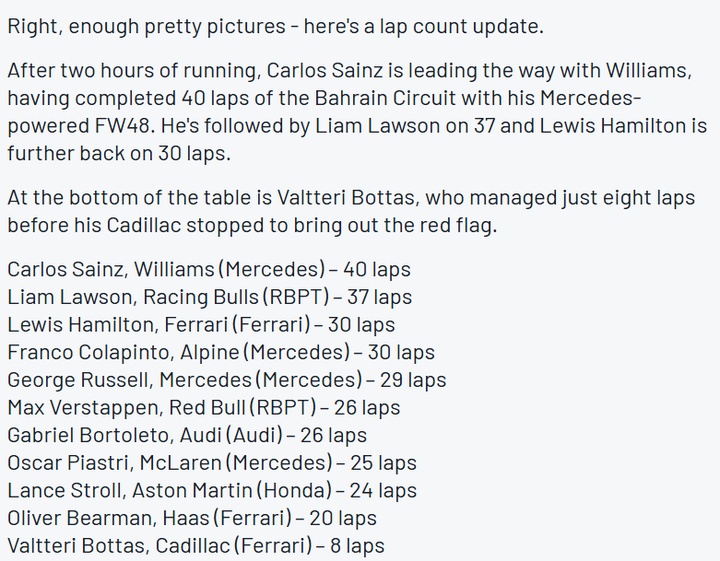The height and width of the screenshot is (561, 720).
Task: Select the Carlos Sainz, Williams 40 laps row
Action: [x=208, y=270]
